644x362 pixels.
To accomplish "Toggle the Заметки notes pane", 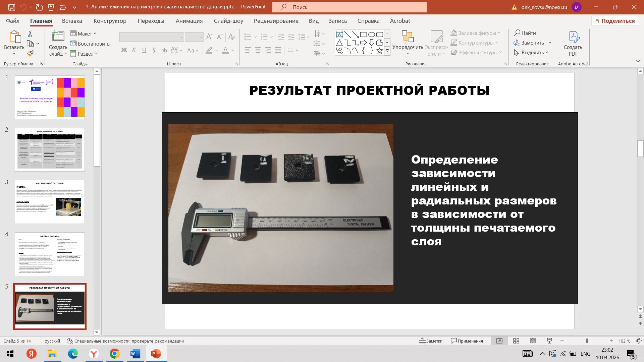I will tap(431, 341).
